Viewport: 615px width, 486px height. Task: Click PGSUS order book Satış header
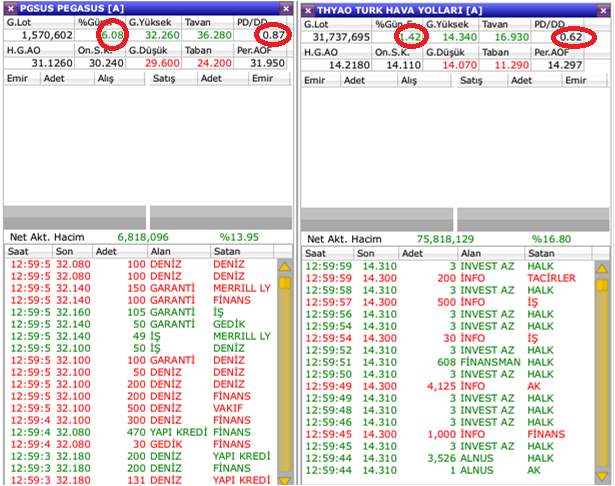tap(173, 78)
